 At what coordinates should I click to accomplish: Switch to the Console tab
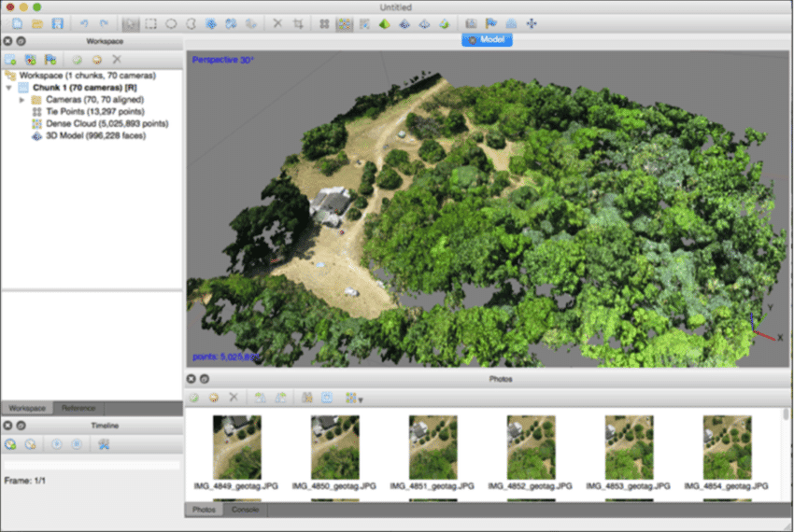click(245, 511)
